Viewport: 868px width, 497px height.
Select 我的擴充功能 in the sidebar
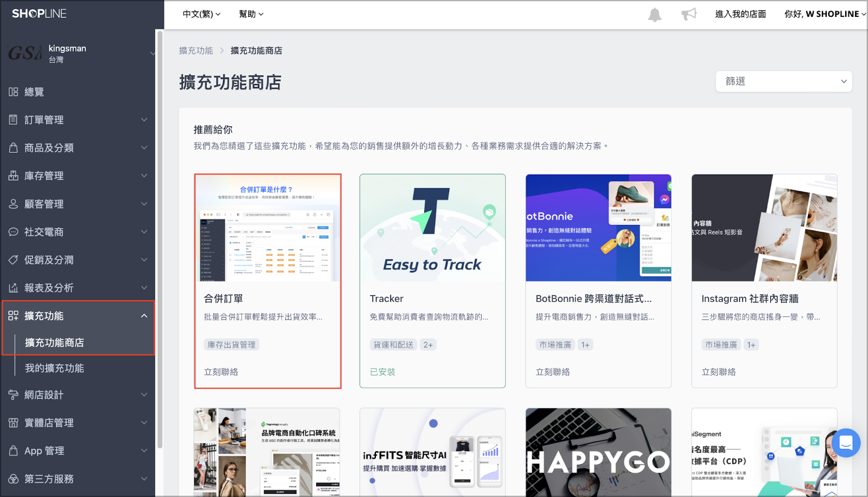(x=54, y=369)
